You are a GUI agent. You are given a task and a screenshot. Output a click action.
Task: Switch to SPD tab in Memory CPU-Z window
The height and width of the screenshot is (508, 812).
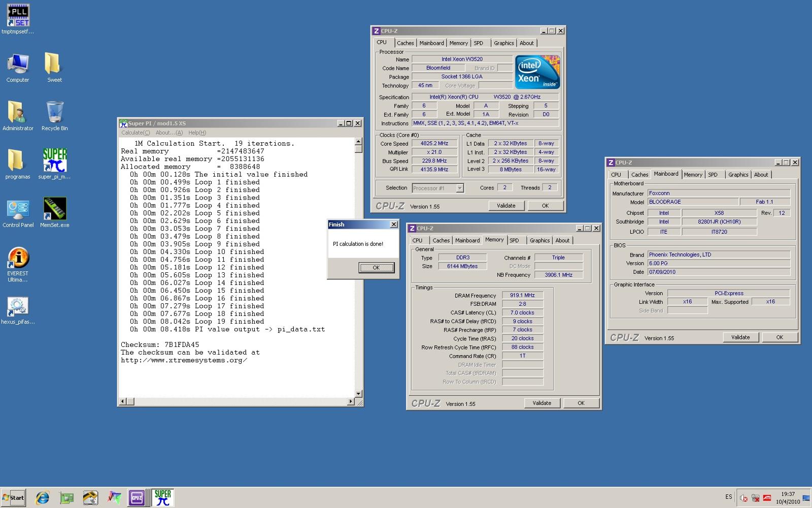514,241
